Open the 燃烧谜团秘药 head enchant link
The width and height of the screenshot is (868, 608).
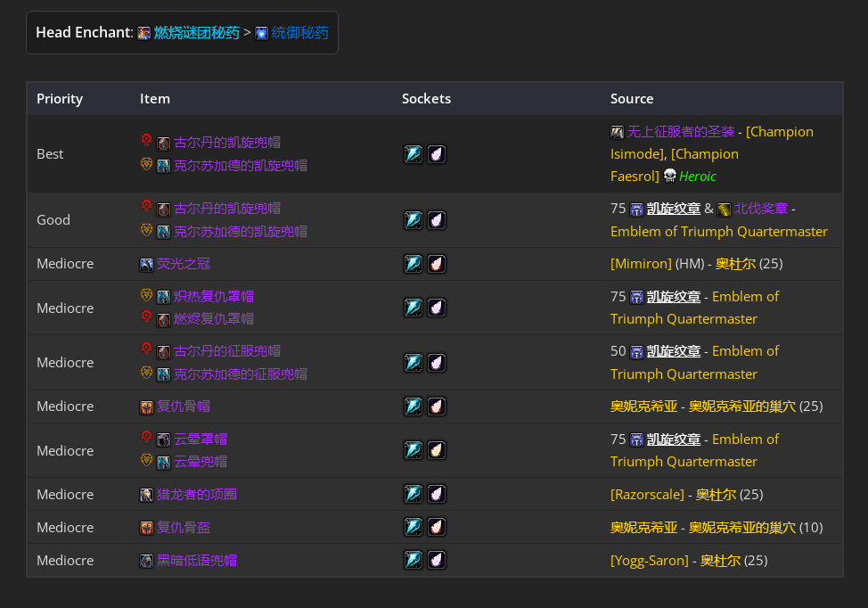(x=196, y=33)
